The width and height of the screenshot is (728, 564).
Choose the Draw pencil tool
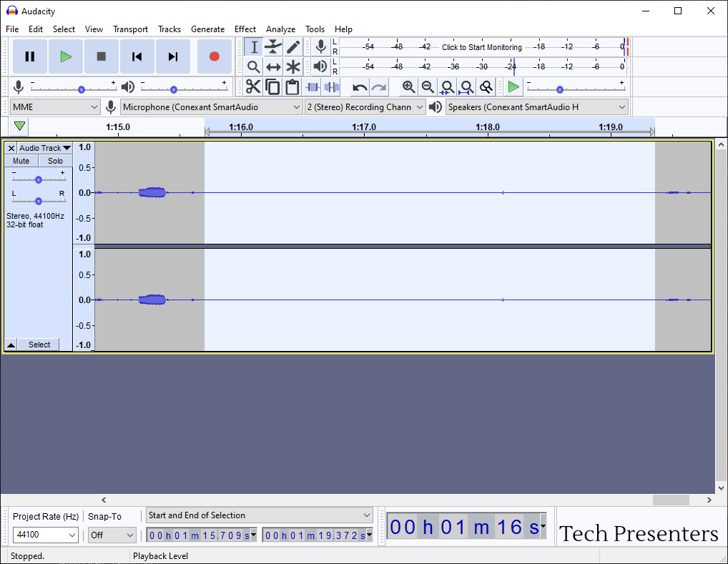pyautogui.click(x=293, y=47)
